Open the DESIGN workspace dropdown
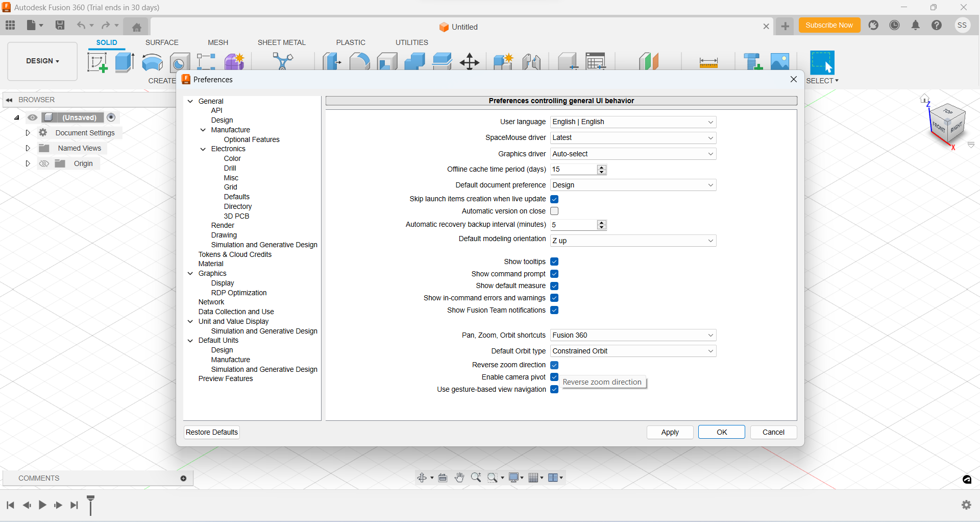 click(42, 61)
